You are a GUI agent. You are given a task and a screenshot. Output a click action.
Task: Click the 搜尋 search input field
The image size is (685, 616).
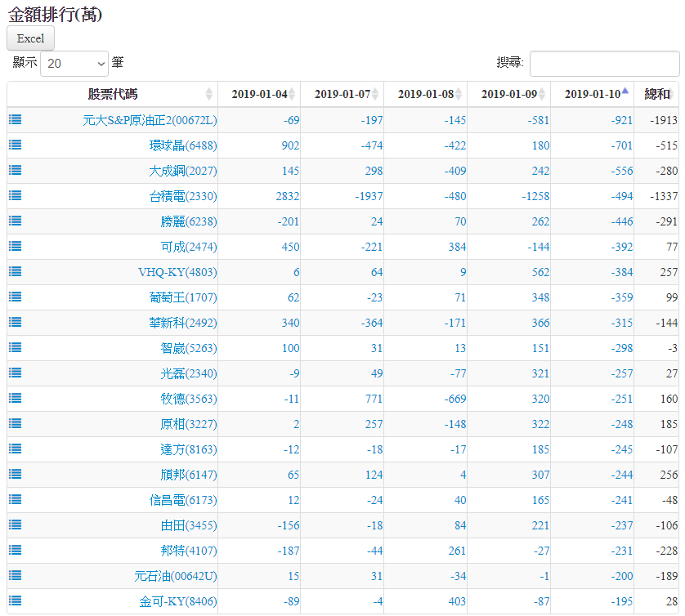[x=604, y=63]
